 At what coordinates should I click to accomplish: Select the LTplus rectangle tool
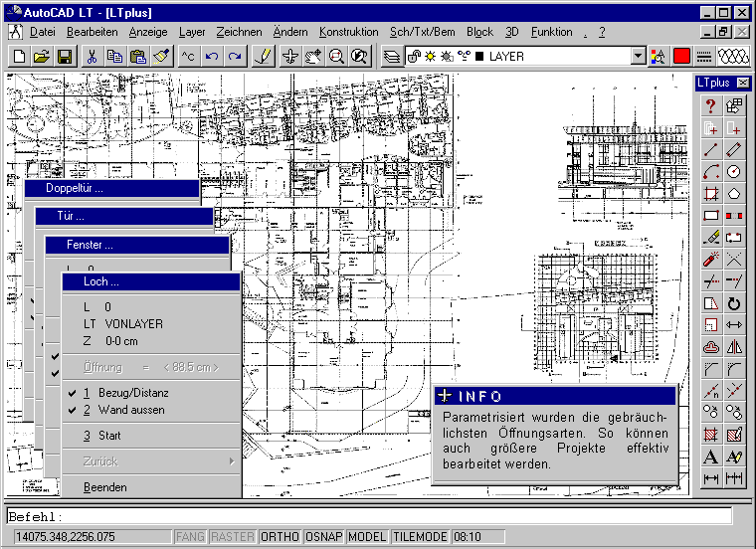coord(710,216)
